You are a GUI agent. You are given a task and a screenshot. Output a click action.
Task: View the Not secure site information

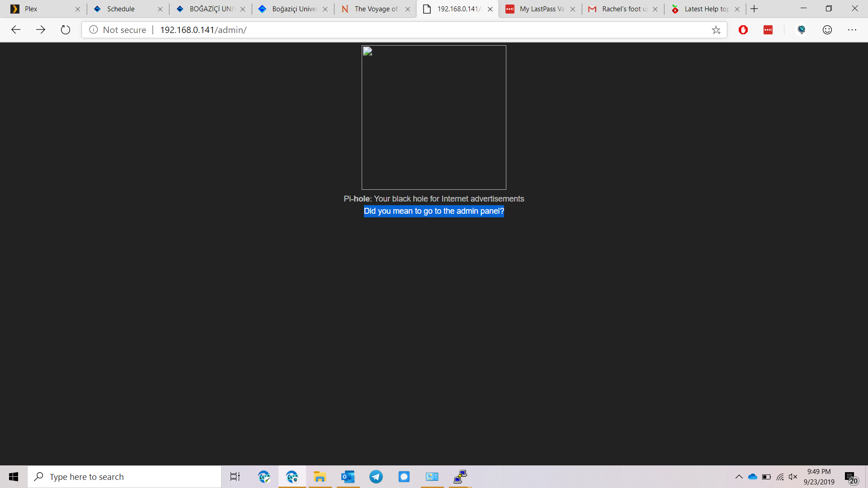[118, 30]
